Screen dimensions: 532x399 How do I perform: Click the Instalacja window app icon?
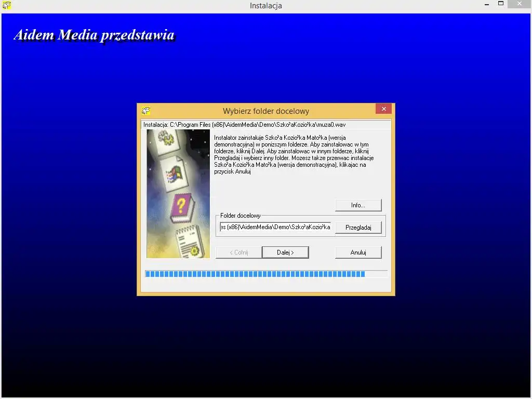6,5
